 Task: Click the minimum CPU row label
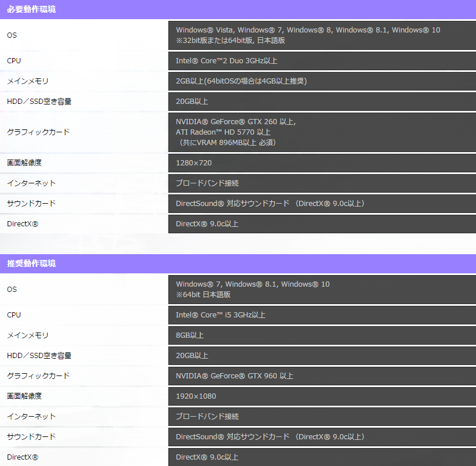(14, 61)
